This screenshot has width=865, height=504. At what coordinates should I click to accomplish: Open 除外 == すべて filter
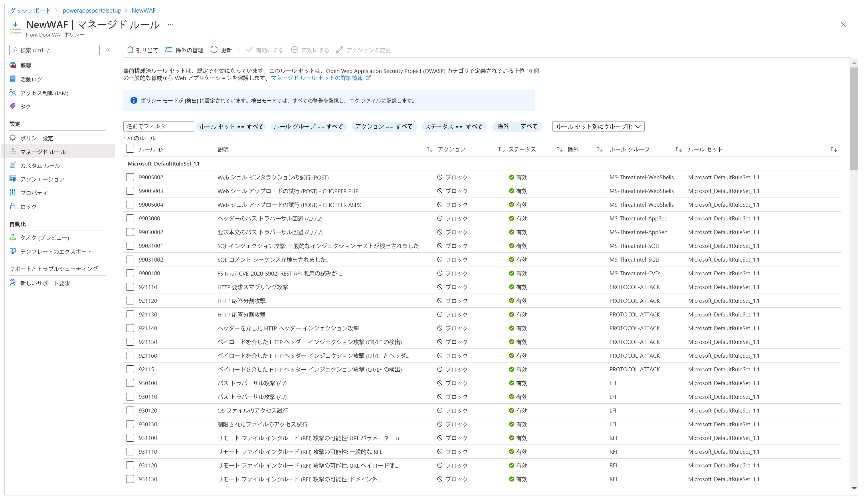click(x=517, y=127)
